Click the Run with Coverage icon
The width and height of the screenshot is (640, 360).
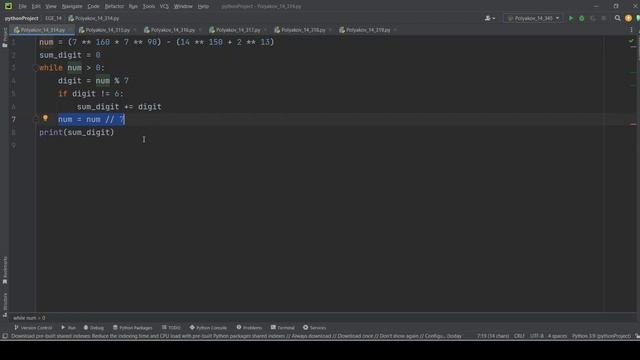point(593,18)
